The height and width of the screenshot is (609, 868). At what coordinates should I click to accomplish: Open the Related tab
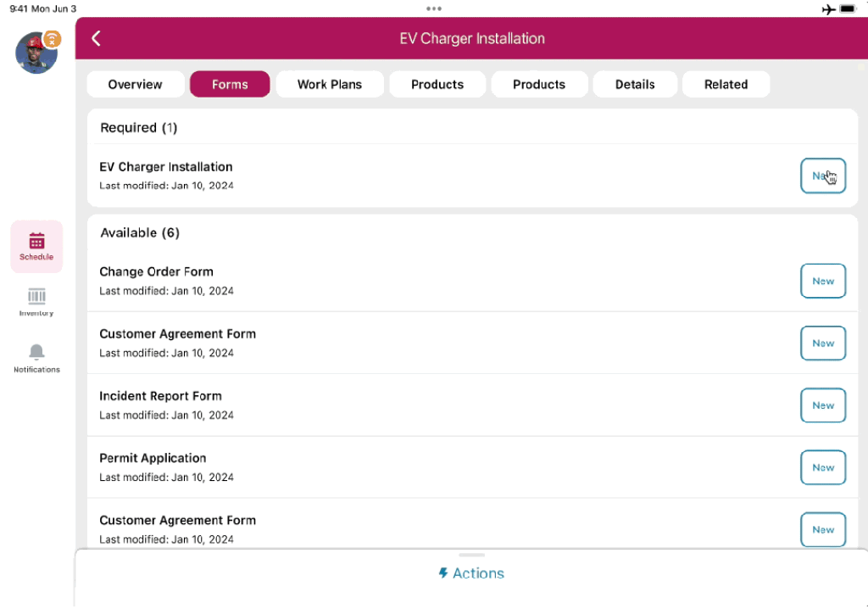tap(726, 84)
